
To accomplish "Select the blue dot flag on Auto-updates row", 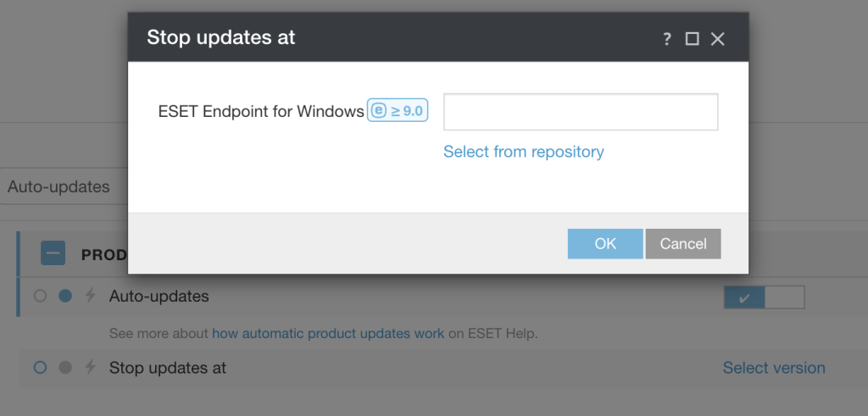I will pyautogui.click(x=65, y=297).
